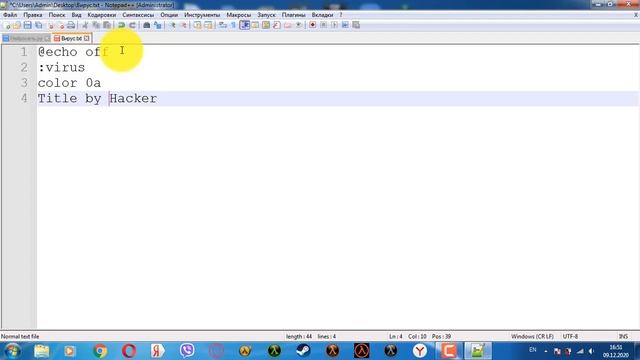The image size is (640, 360).
Task: Open Steam from the taskbar
Action: coord(303,351)
